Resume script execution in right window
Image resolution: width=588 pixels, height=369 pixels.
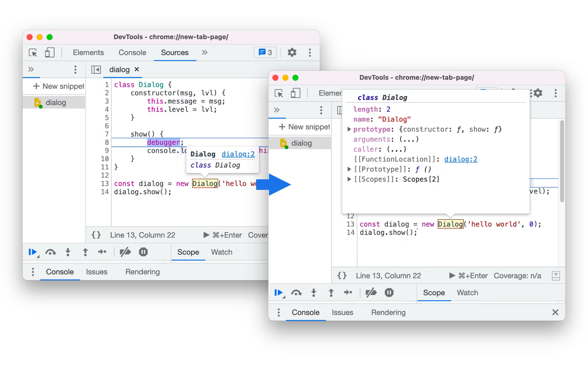(279, 293)
